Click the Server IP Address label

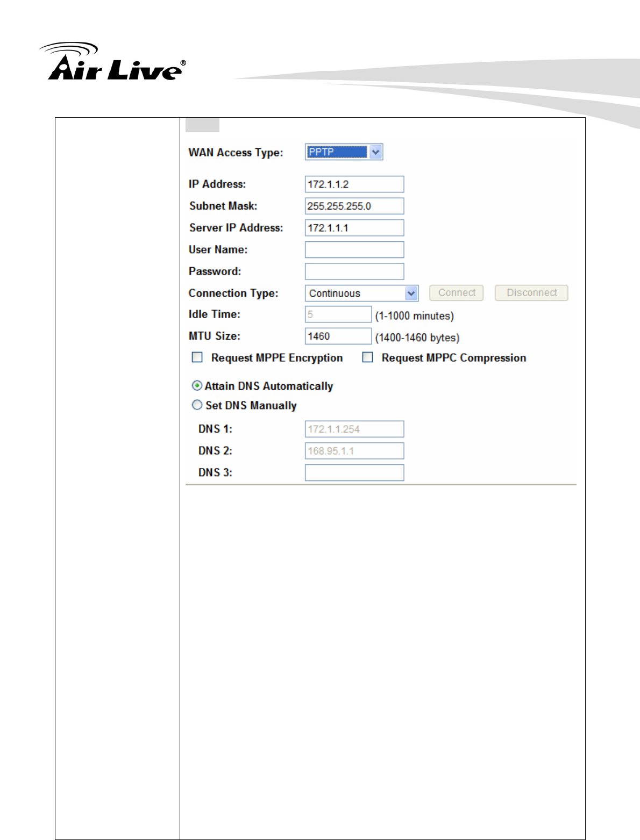[x=236, y=228]
